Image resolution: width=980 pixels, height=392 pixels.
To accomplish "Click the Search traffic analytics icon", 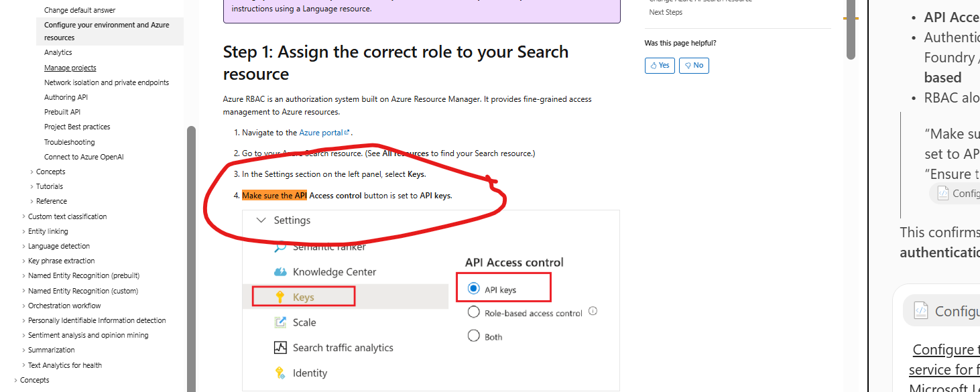I will coord(280,348).
